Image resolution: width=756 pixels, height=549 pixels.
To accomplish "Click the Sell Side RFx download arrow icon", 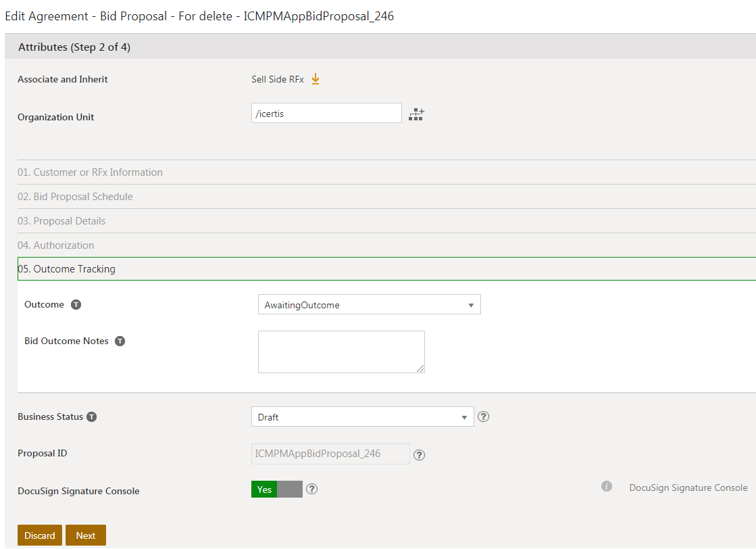I will (x=315, y=79).
